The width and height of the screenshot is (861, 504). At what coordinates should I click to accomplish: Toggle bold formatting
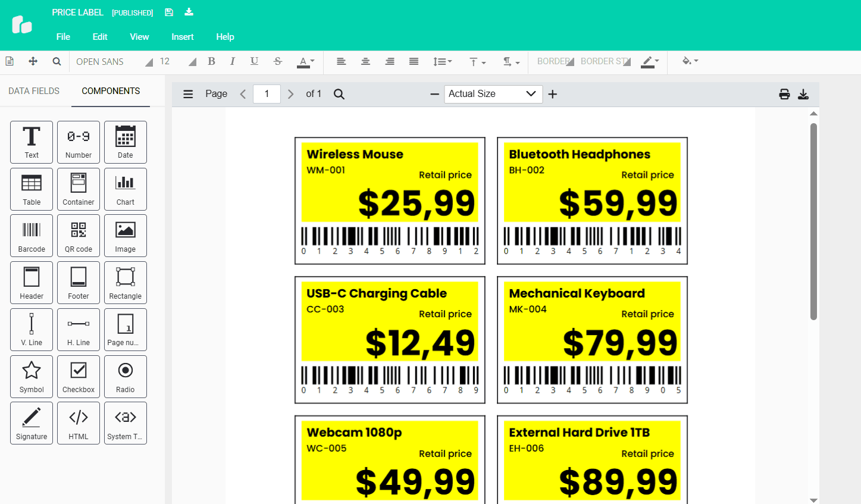(211, 61)
